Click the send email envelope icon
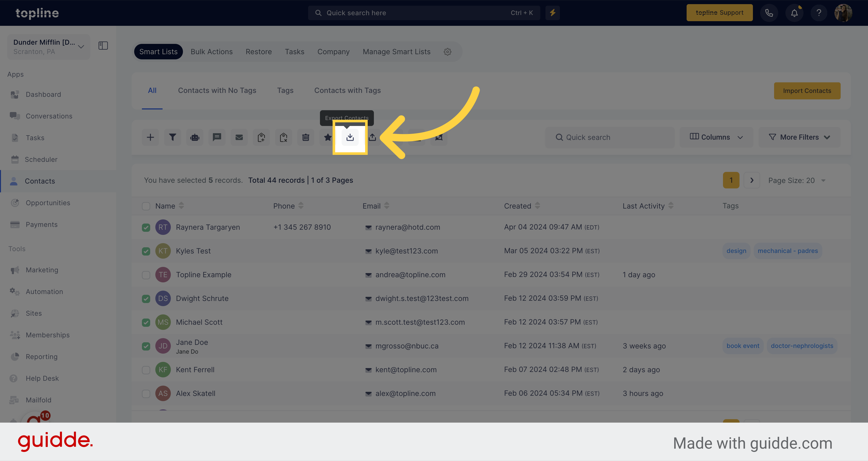Image resolution: width=868 pixels, height=461 pixels. click(239, 137)
